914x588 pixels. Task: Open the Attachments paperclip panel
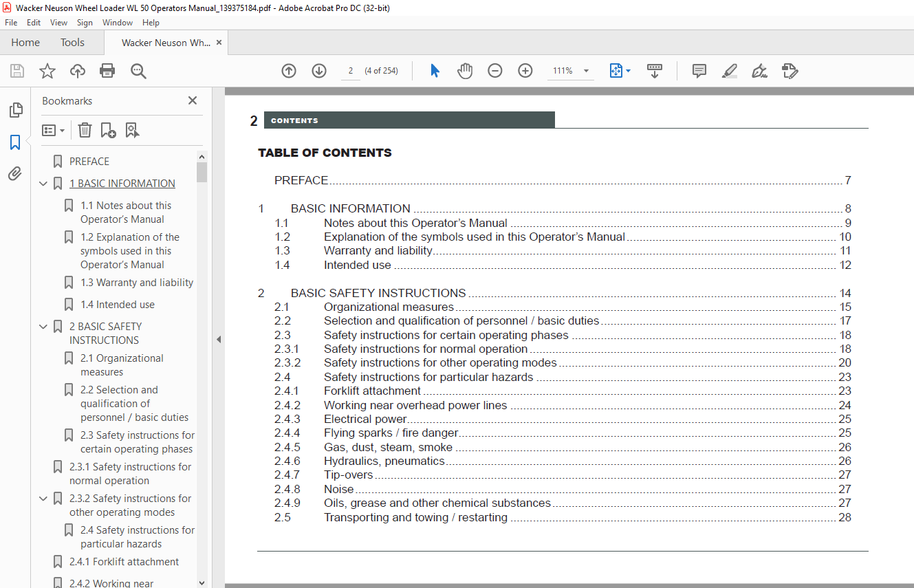(x=15, y=174)
